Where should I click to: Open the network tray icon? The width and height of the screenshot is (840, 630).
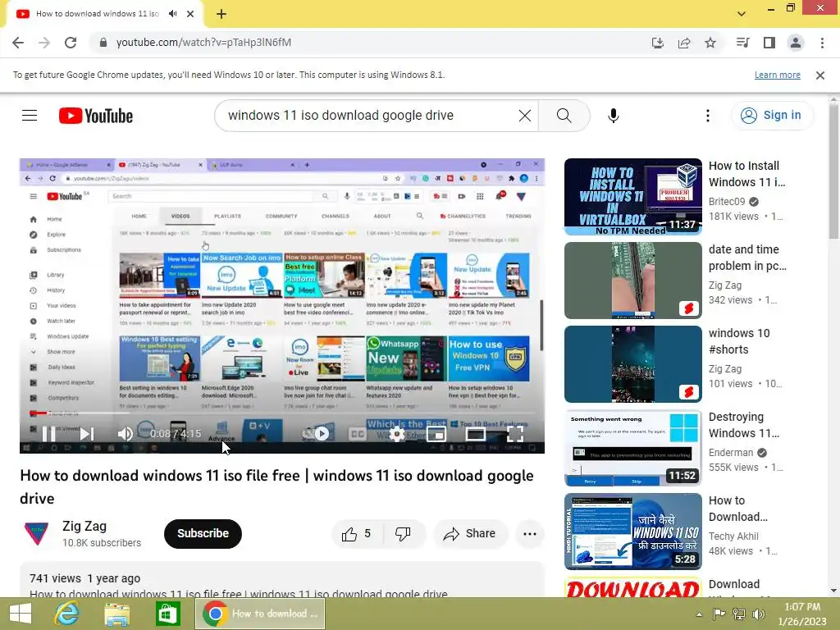point(739,614)
